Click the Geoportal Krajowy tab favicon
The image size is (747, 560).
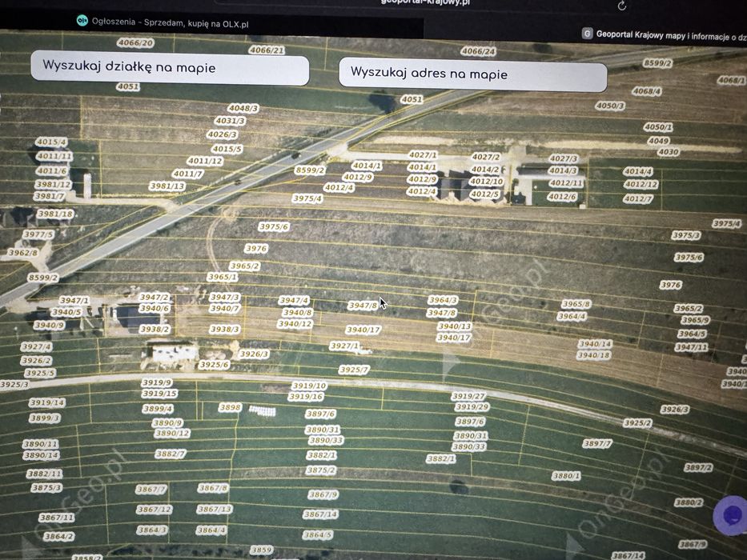pyautogui.click(x=588, y=34)
